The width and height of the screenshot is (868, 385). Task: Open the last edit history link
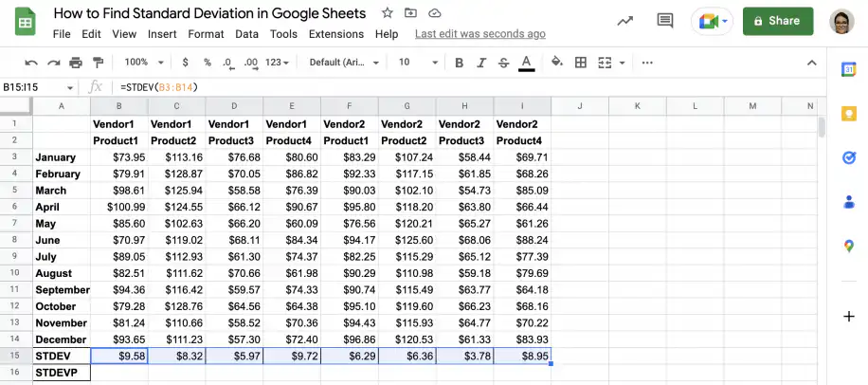[x=479, y=34]
